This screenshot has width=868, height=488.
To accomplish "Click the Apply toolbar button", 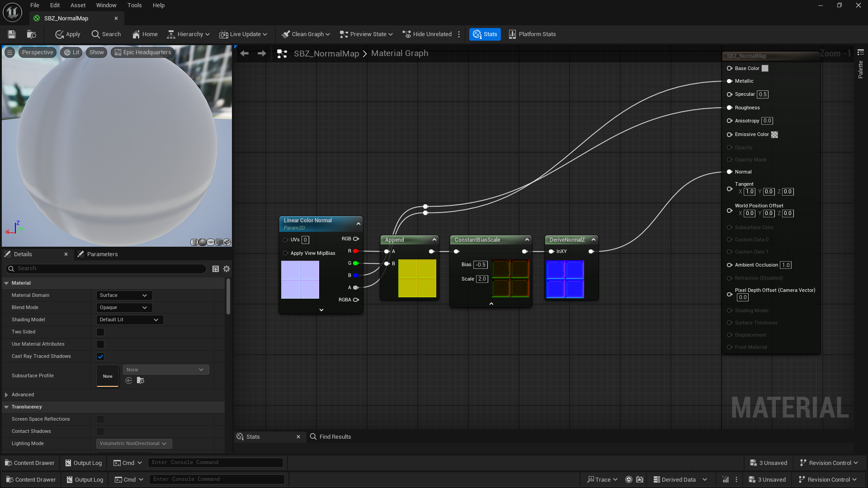I will pos(68,34).
